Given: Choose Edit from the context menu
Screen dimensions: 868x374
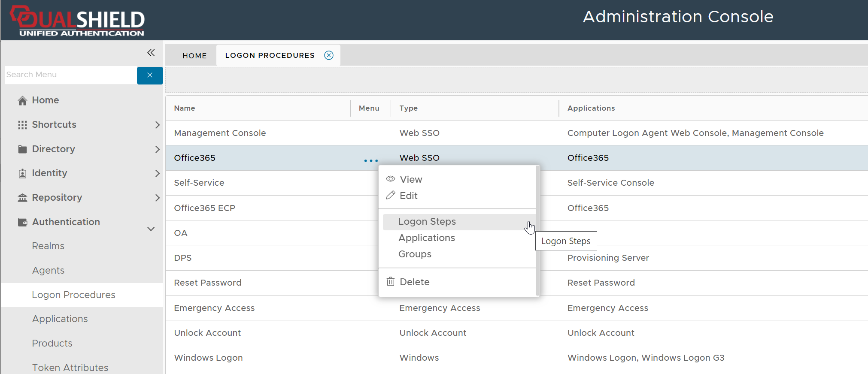Looking at the screenshot, I should point(408,196).
